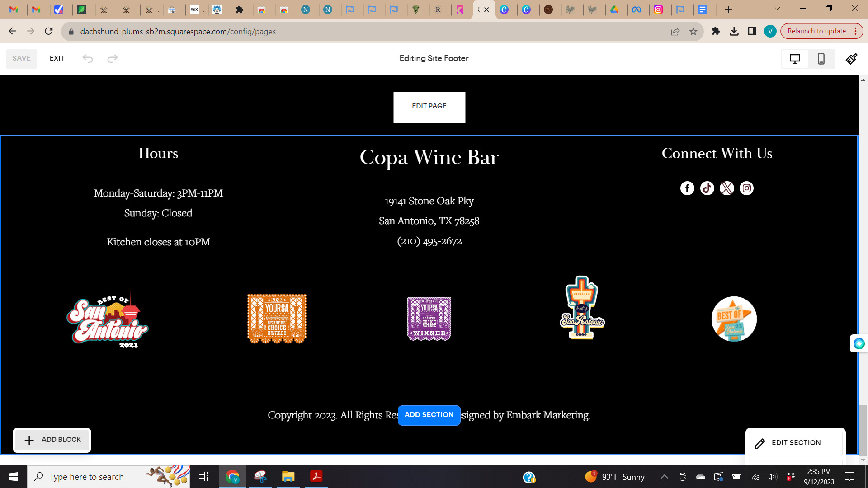Go back with the browser back arrow

point(12,31)
